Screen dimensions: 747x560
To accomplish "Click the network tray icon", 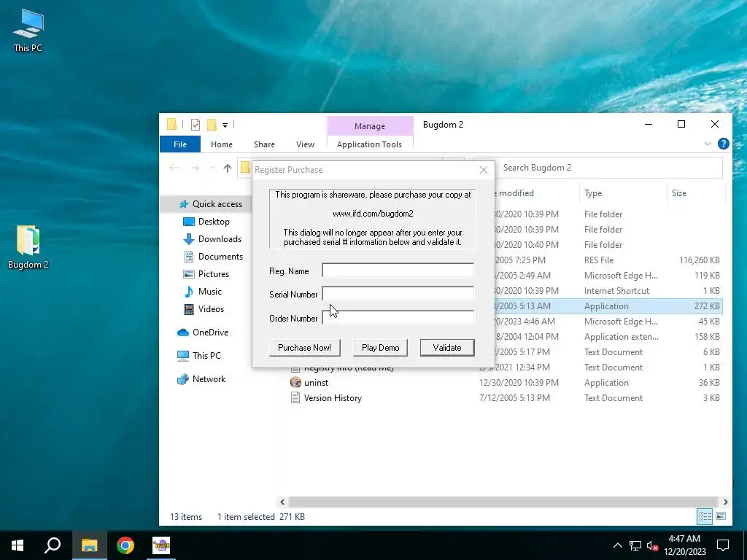I will [635, 545].
